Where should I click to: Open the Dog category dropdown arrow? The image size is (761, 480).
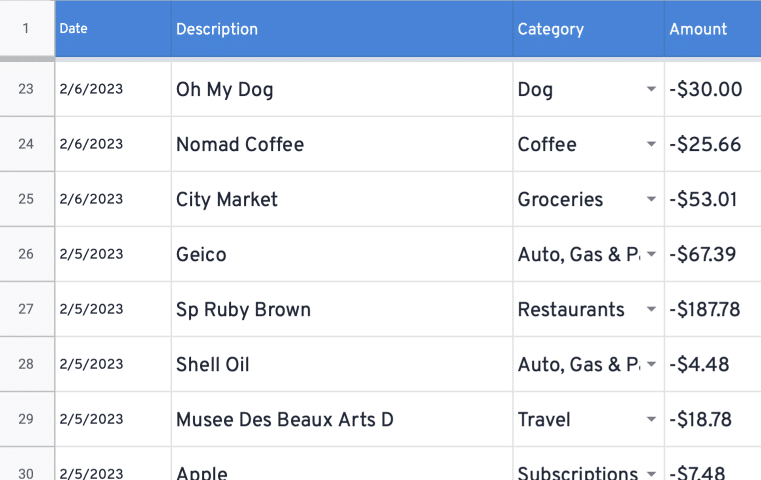651,89
